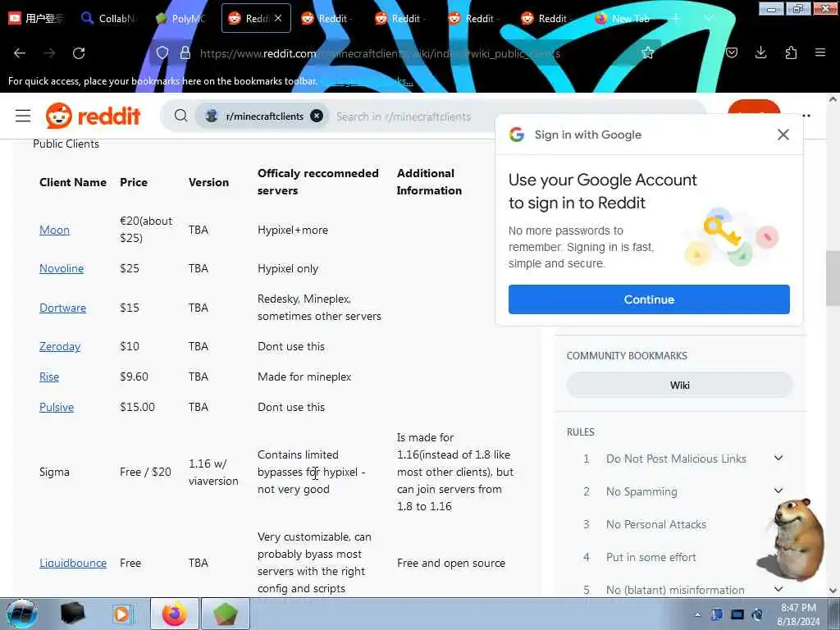Save page to Pocket icon
The width and height of the screenshot is (840, 630).
click(732, 52)
